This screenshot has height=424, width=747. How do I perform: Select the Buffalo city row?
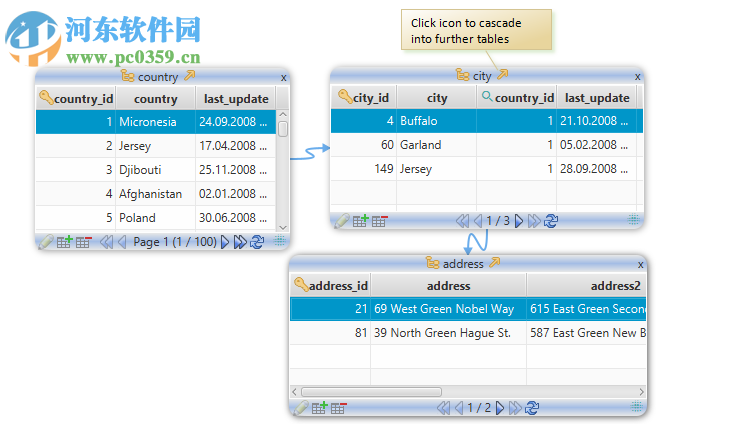[x=487, y=121]
